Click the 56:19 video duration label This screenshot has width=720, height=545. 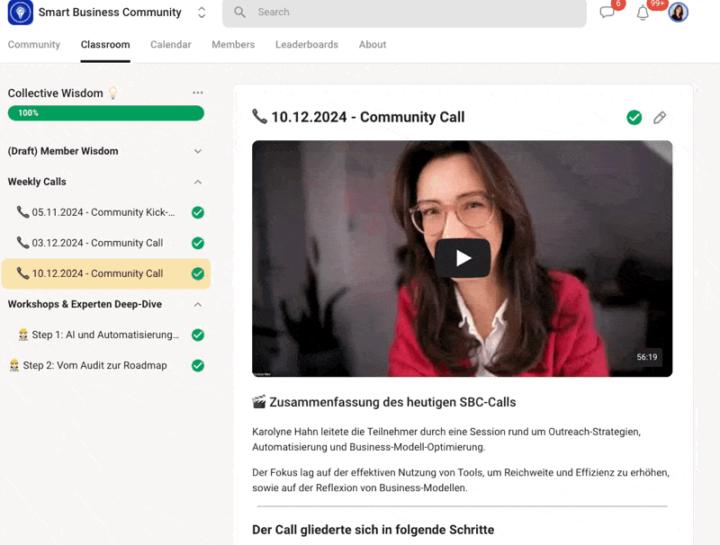[647, 357]
